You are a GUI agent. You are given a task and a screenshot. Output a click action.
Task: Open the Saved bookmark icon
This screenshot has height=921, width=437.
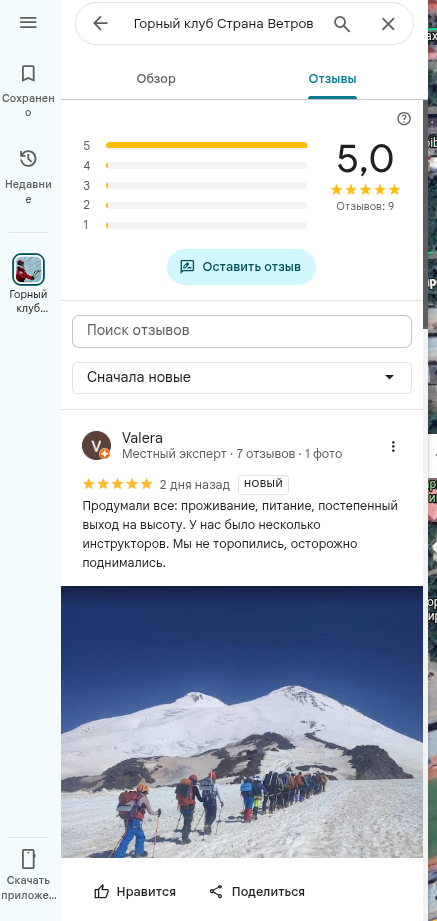(x=28, y=73)
